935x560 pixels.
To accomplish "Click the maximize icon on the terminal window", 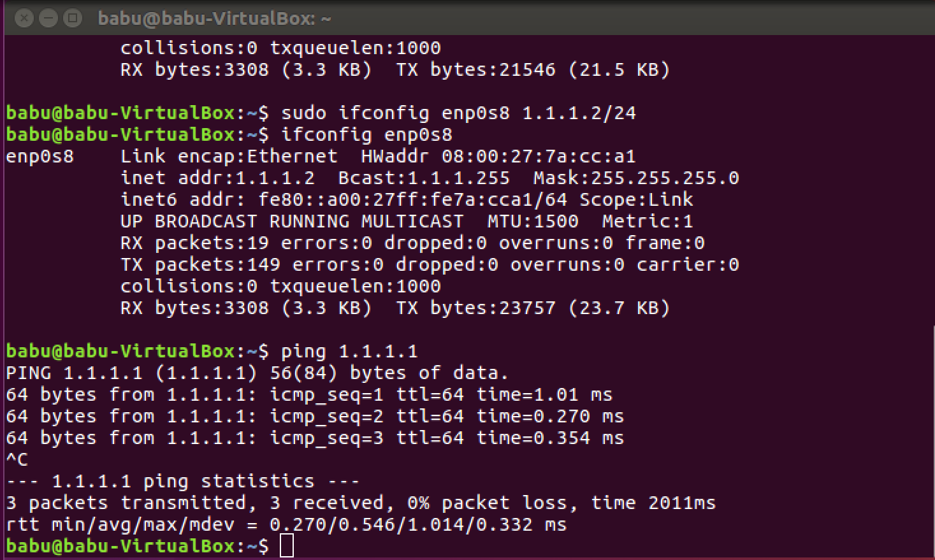I will point(71,18).
